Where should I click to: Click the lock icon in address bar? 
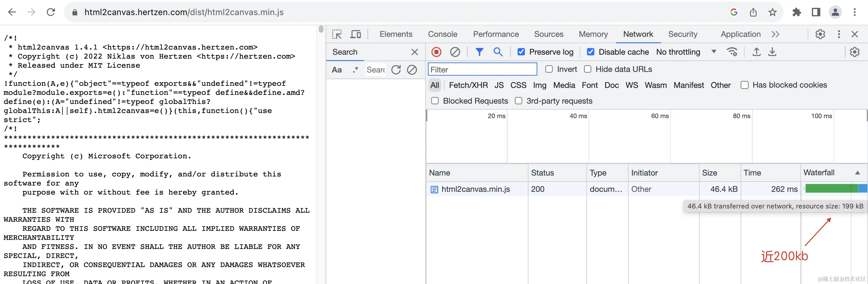75,12
